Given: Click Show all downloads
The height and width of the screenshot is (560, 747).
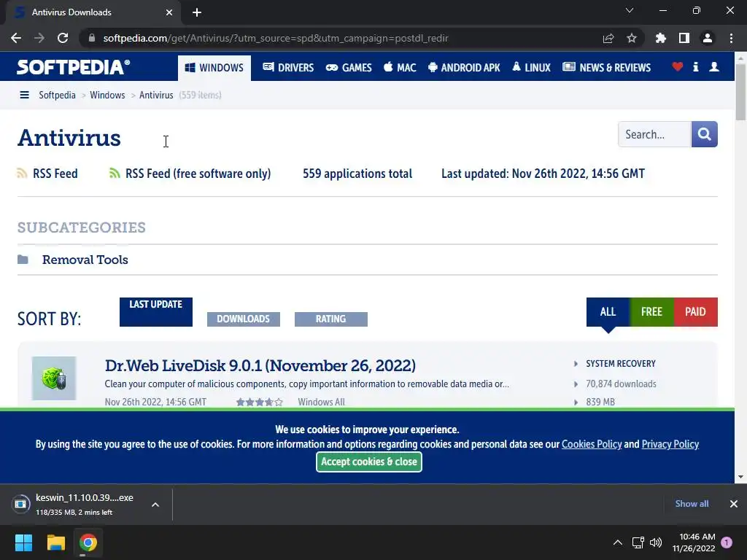Looking at the screenshot, I should [x=692, y=504].
